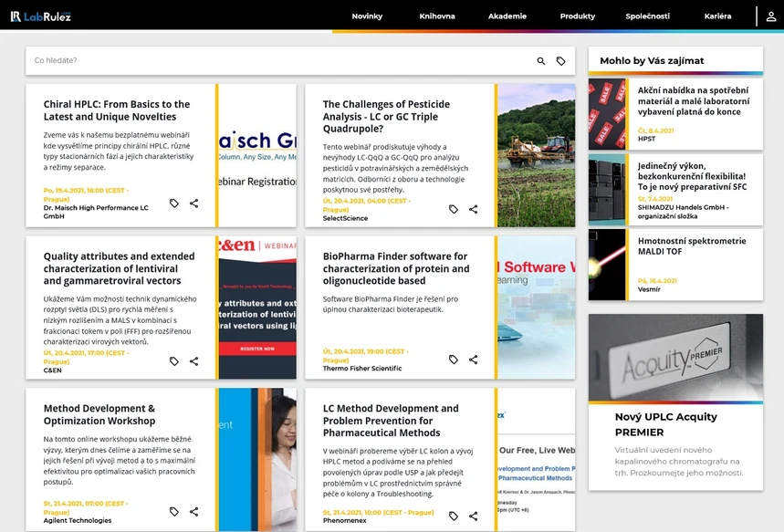The height and width of the screenshot is (532, 784).
Task: Click 'Thermo Fisher Scientific' organizer text
Action: point(362,369)
